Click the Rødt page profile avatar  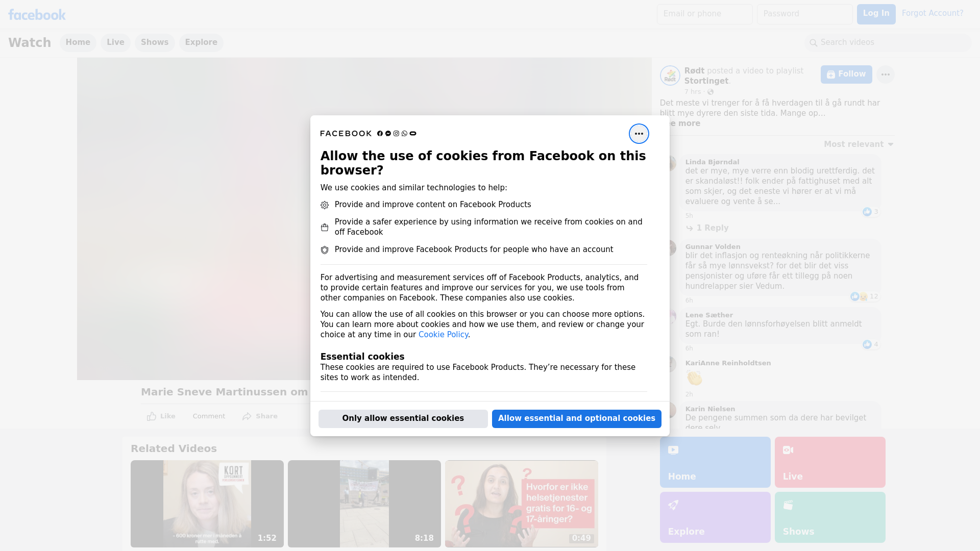[x=670, y=76]
